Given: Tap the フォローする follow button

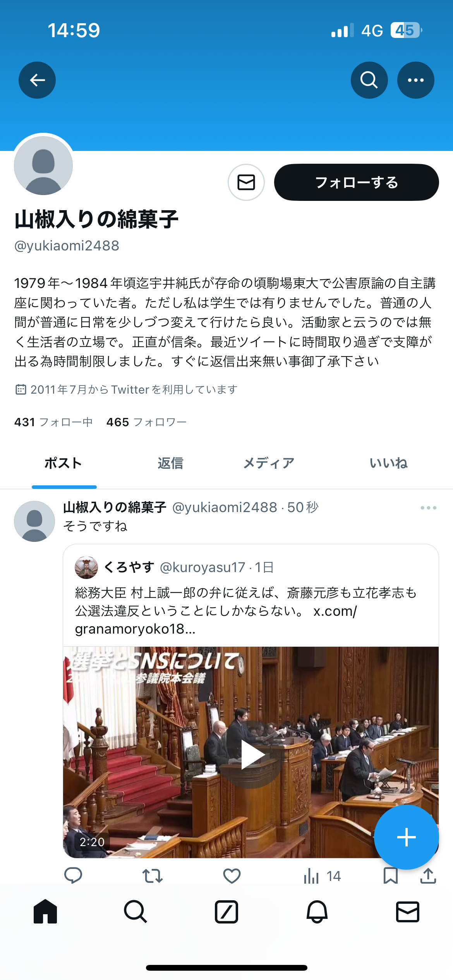Looking at the screenshot, I should [356, 182].
